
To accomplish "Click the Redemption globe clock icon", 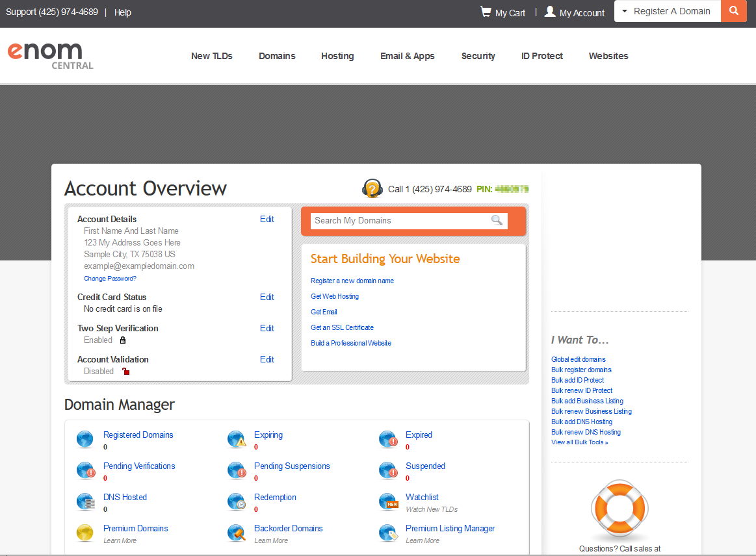I will point(236,501).
